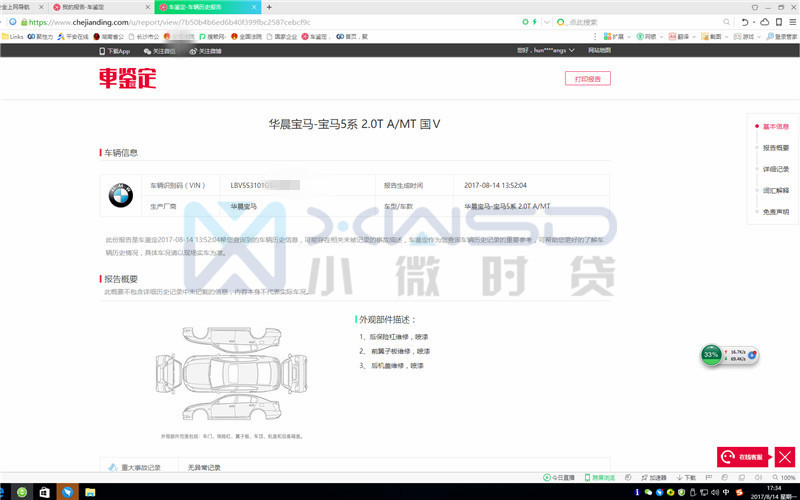Jump to 详细记录 section in sidebar

click(775, 169)
